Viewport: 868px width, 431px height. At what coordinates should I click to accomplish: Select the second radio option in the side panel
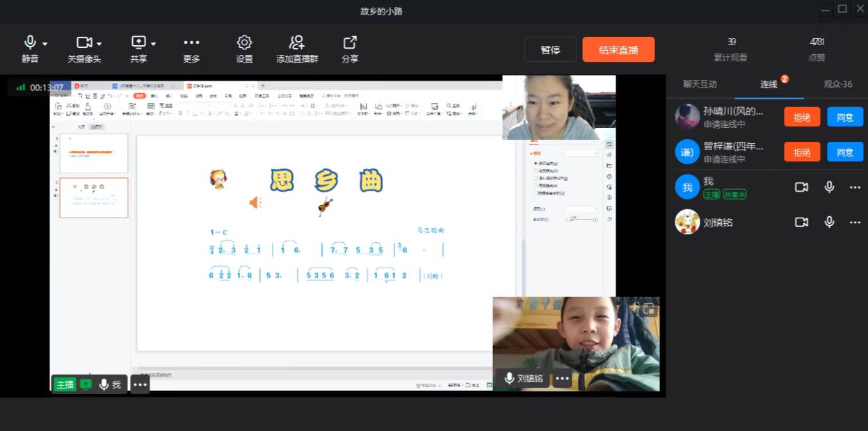536,170
